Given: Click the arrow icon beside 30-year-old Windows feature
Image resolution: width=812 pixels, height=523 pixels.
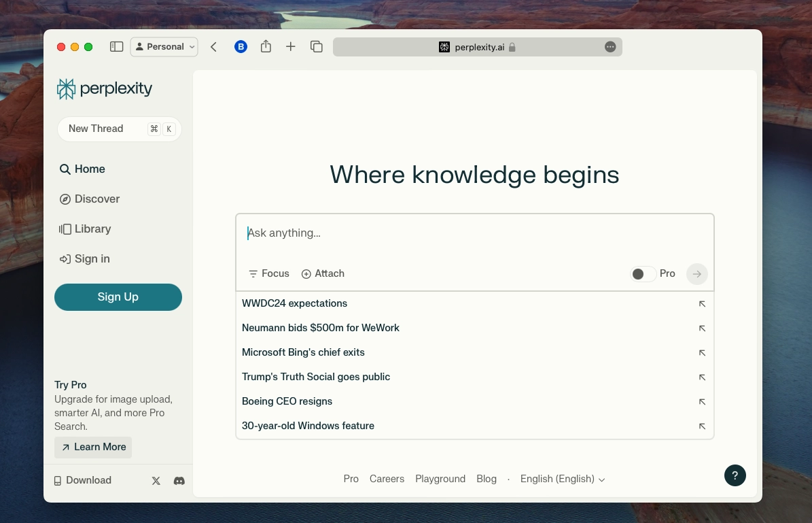Looking at the screenshot, I should [702, 426].
